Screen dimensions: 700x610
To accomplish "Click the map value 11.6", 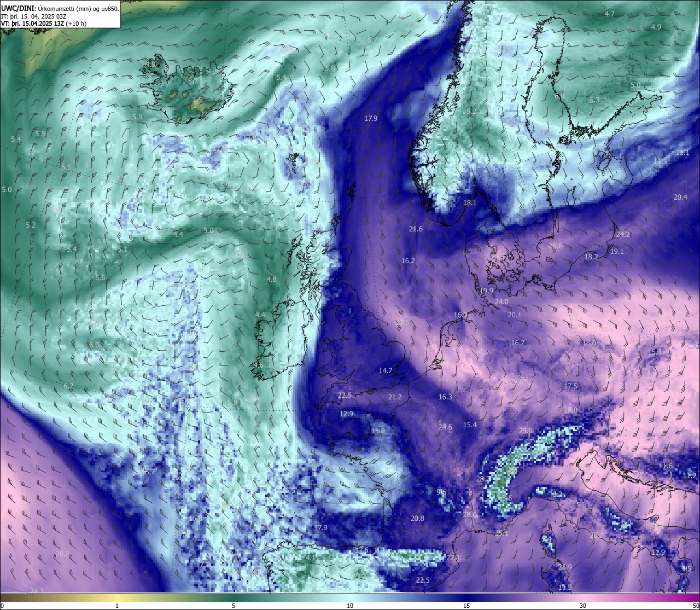I will click(x=666, y=466).
